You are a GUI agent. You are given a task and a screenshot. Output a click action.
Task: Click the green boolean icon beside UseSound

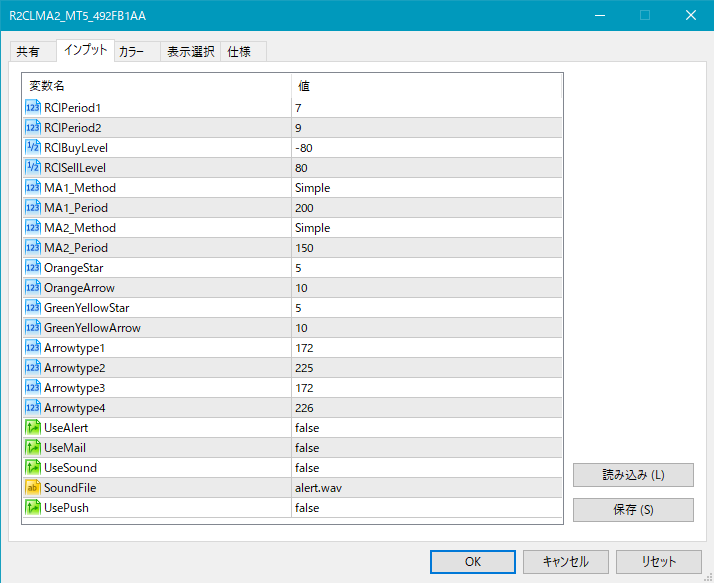click(33, 468)
